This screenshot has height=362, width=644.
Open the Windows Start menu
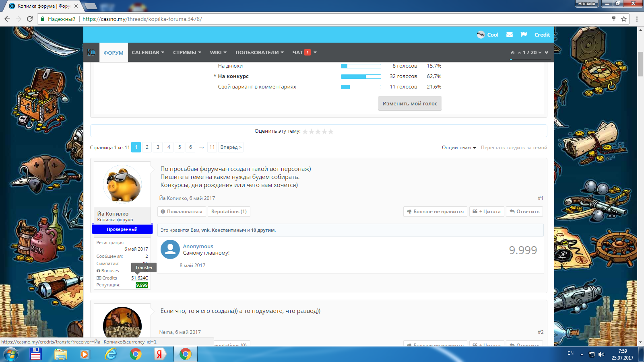pyautogui.click(x=10, y=354)
